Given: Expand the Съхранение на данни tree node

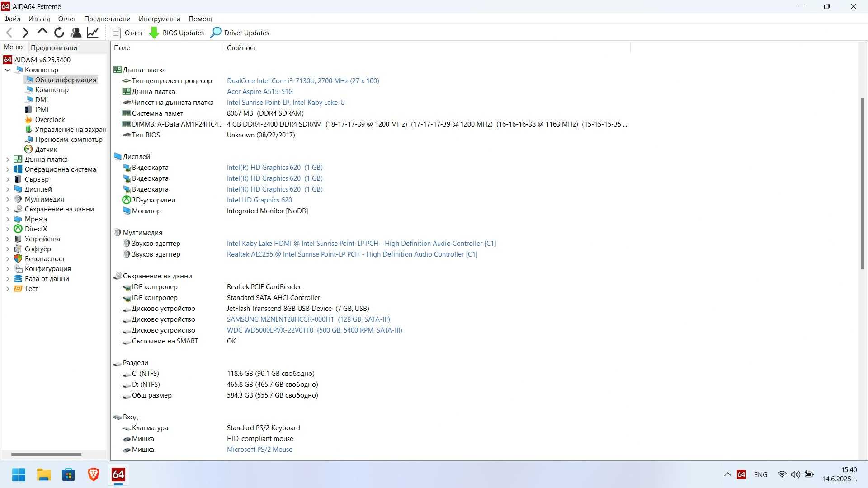Looking at the screenshot, I should 8,209.
